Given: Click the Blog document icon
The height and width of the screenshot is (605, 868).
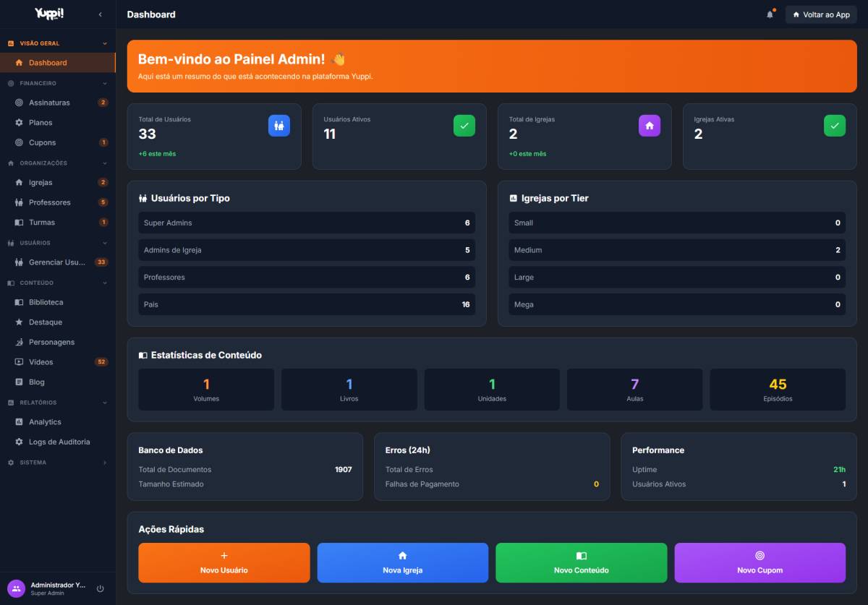Looking at the screenshot, I should coord(20,382).
